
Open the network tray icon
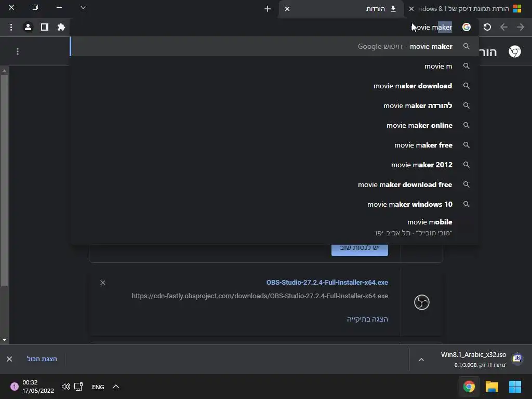[x=79, y=387]
